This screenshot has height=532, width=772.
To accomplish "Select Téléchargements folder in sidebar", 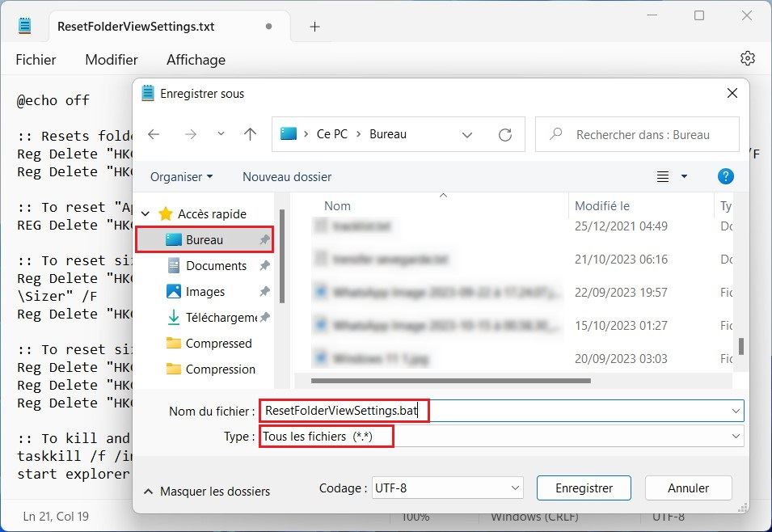I will click(x=220, y=318).
